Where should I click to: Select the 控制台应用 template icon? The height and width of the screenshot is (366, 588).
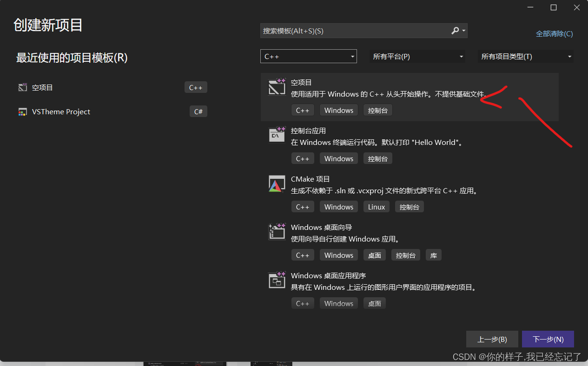(277, 135)
